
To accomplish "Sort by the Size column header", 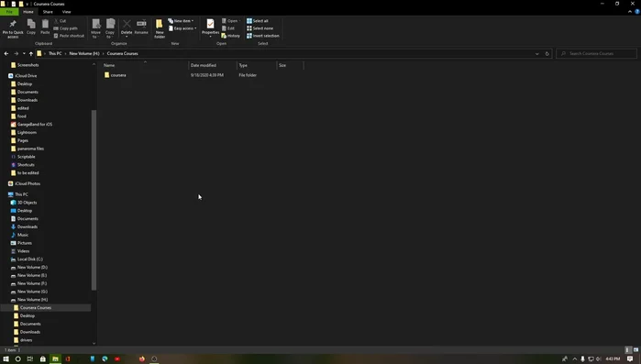I will [290, 65].
